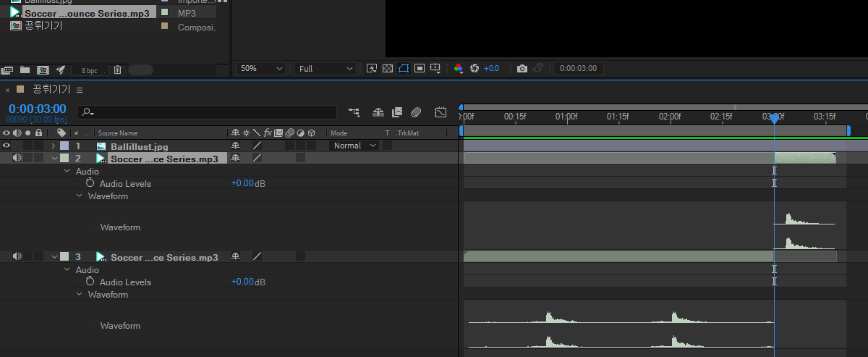
Task: Enable frame blending for composition
Action: click(x=396, y=112)
